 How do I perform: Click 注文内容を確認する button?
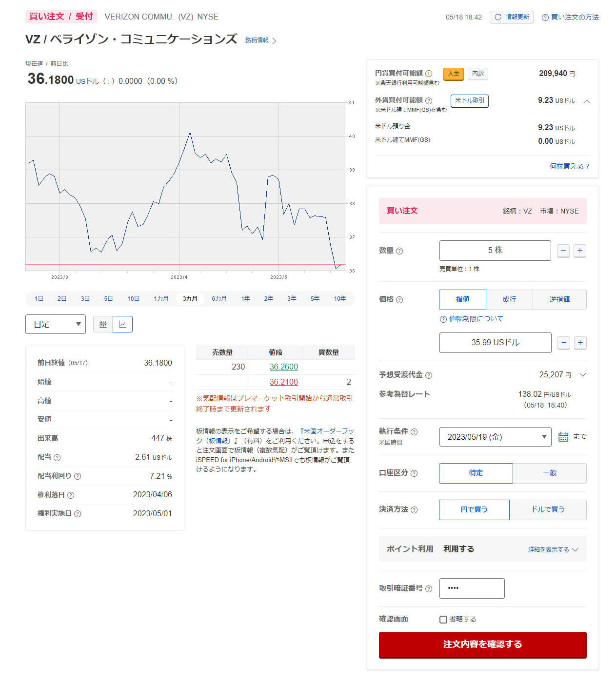[482, 644]
